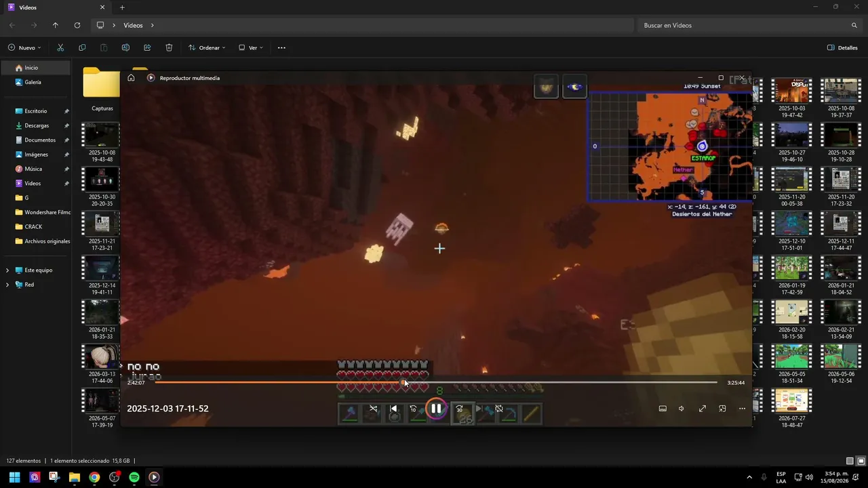This screenshot has height=488, width=868.
Task: Switch Explorer to details list view
Action: point(850,461)
